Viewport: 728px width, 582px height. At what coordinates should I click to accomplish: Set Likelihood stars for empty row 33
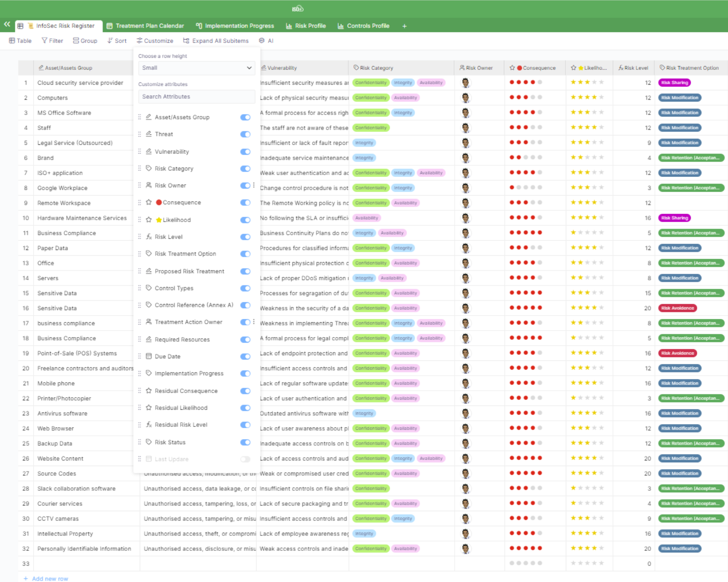[587, 563]
